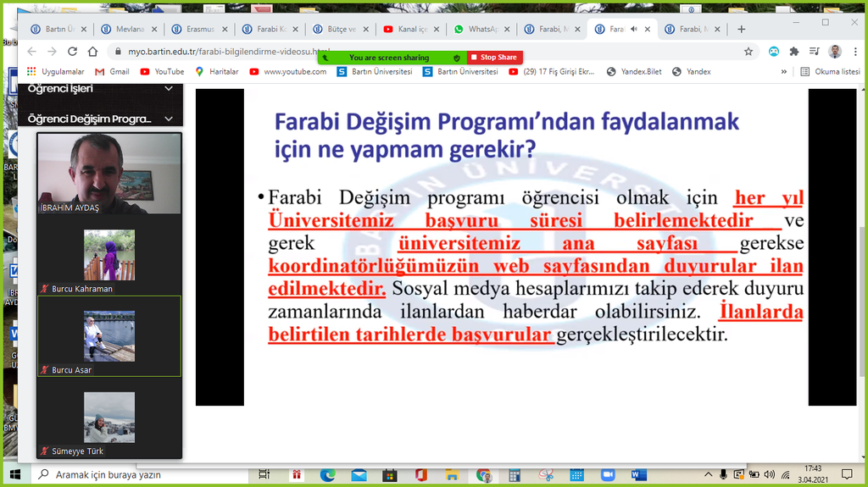
Task: Open the first Bartın Üniversitesi bookmark
Action: tap(375, 71)
